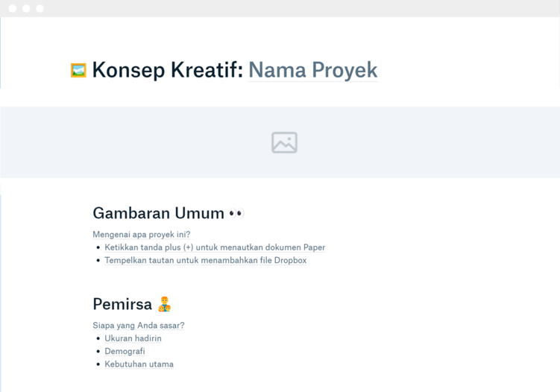Viewport: 560px width, 392px height.
Task: Click the 'Demografi' bullet item
Action: 125,351
